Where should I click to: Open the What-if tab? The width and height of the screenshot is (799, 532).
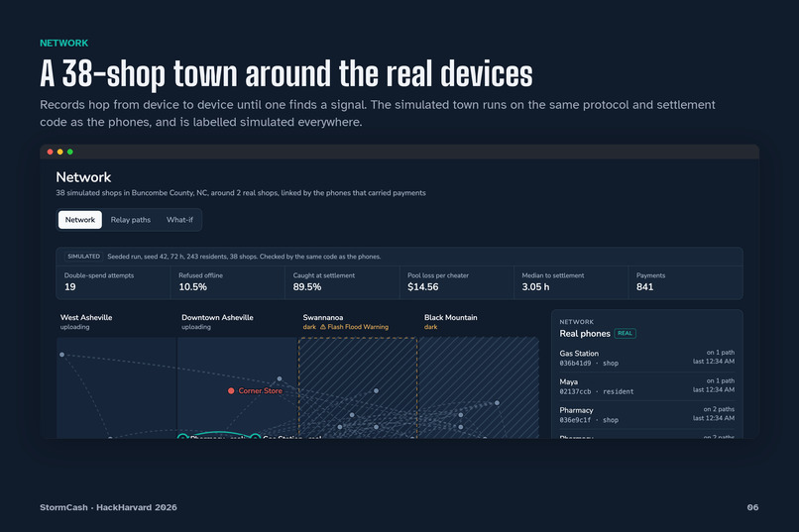[x=179, y=220]
